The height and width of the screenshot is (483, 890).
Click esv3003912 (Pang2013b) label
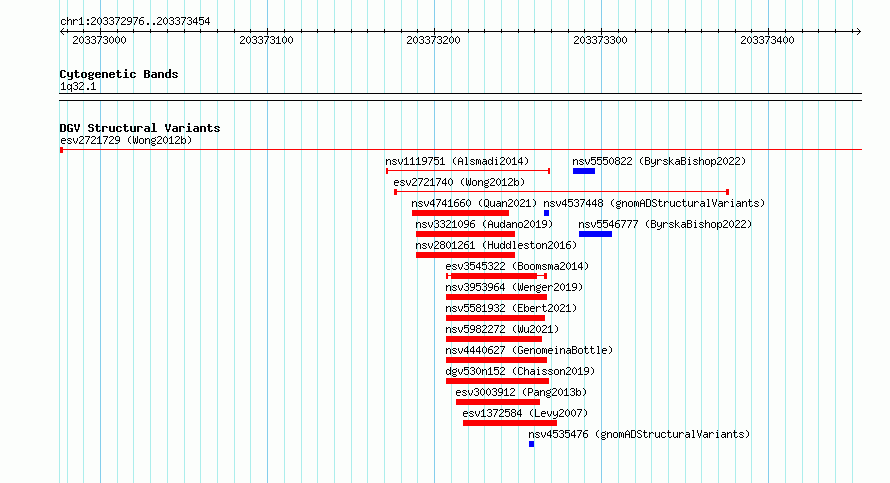[x=521, y=392]
